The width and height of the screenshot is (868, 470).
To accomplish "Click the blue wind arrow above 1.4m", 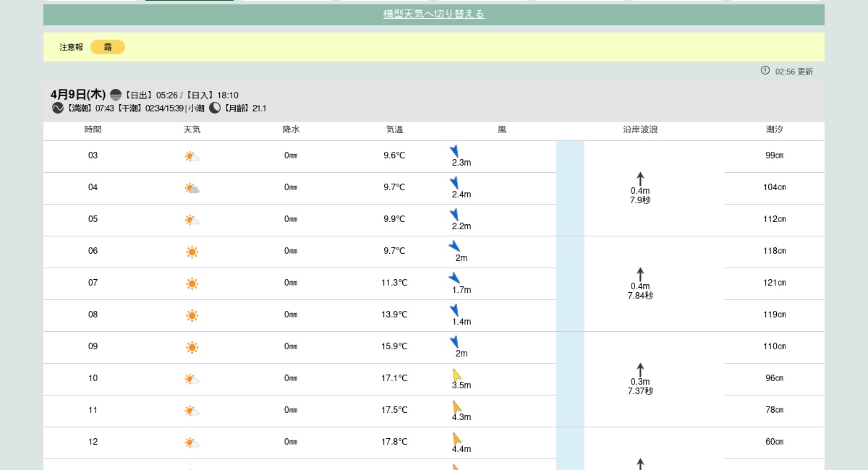I will (x=454, y=310).
